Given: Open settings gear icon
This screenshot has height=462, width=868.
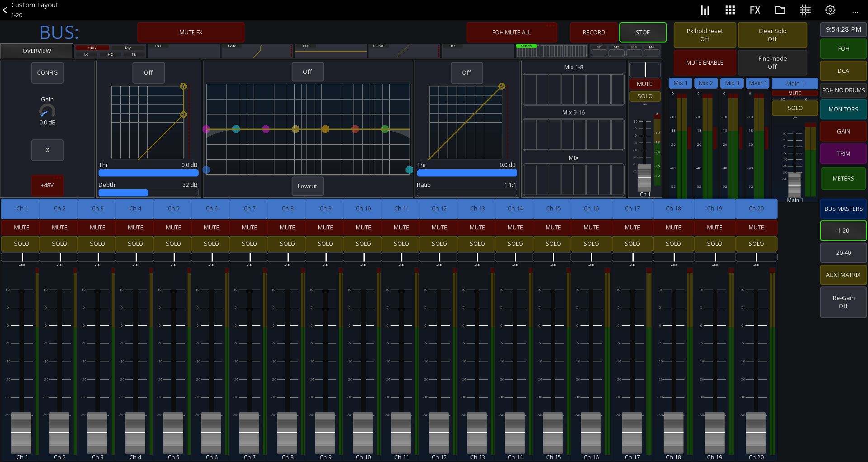Looking at the screenshot, I should (830, 10).
